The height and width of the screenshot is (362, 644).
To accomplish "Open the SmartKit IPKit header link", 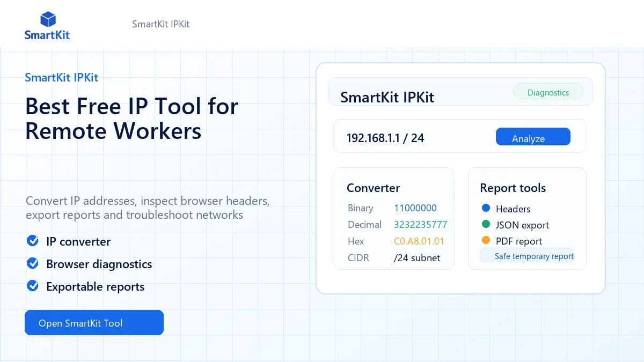I will (160, 24).
